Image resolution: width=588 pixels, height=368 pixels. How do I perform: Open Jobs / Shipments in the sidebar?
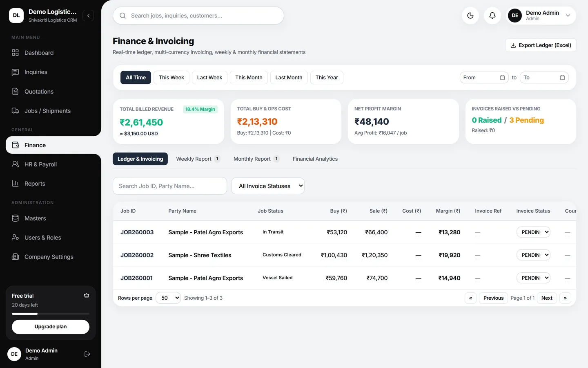click(51, 111)
